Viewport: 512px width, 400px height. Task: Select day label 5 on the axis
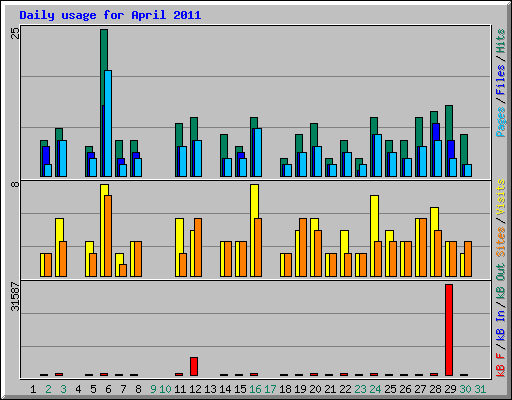[93, 389]
